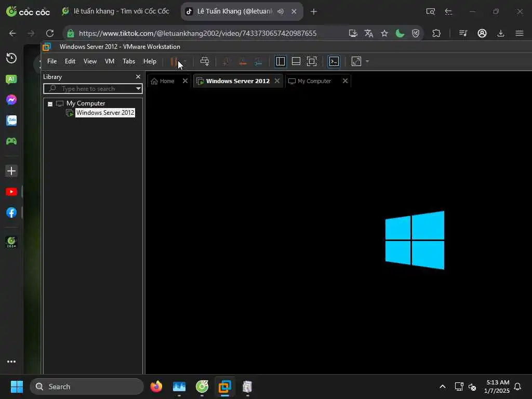Toggle the library sidebar view icon
This screenshot has height=399, width=532.
280,61
